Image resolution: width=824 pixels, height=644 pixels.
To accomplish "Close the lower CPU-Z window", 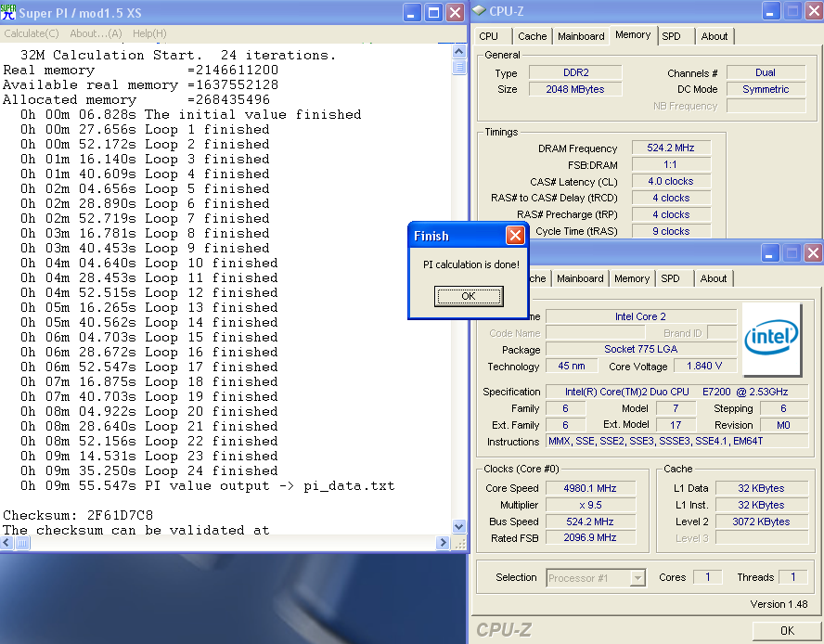I will tap(813, 253).
